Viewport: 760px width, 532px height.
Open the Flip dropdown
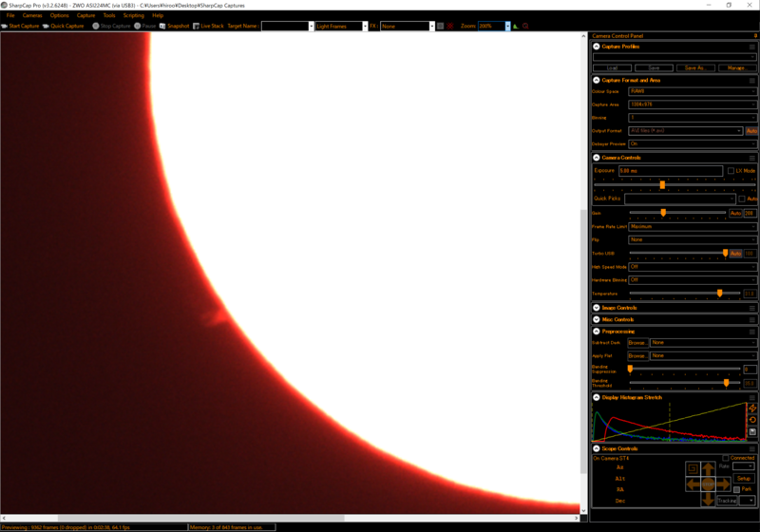point(693,239)
